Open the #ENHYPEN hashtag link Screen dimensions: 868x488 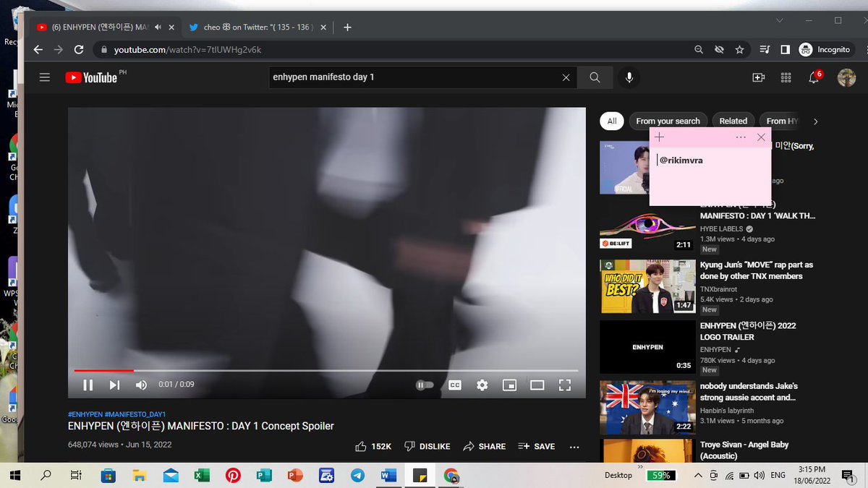85,414
